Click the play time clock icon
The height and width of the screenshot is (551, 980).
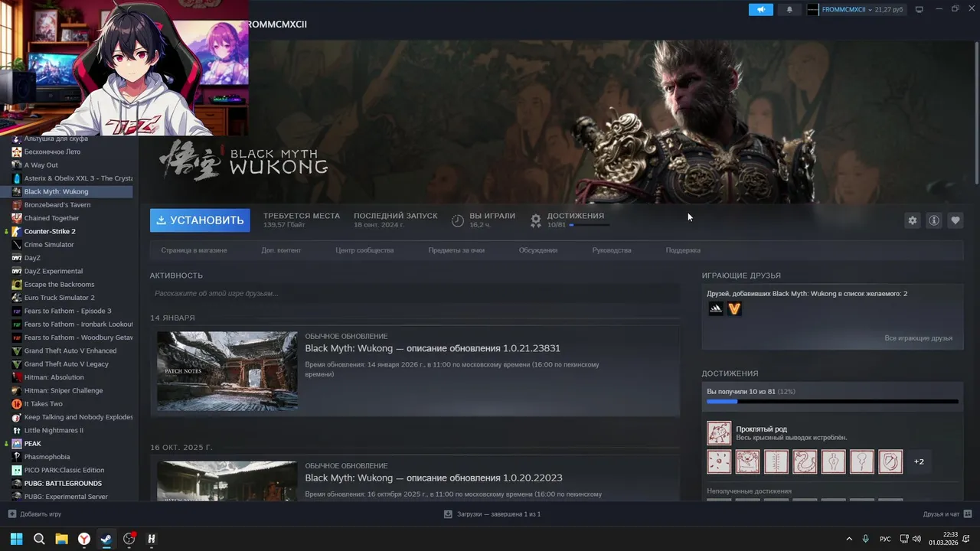pyautogui.click(x=458, y=220)
